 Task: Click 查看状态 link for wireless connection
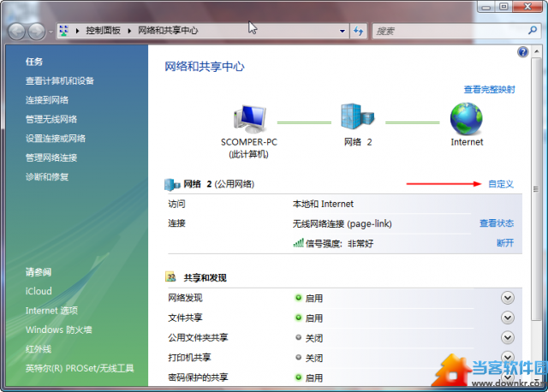click(497, 223)
